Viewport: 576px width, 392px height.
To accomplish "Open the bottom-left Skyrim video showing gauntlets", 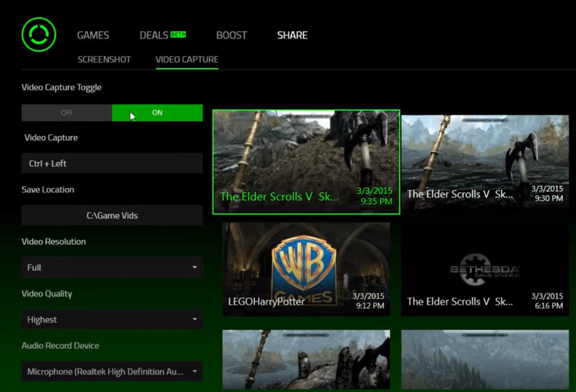I will pyautogui.click(x=306, y=359).
